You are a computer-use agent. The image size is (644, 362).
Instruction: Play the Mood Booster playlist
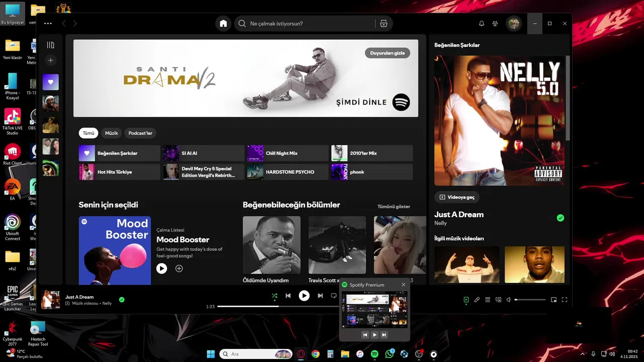point(162,268)
